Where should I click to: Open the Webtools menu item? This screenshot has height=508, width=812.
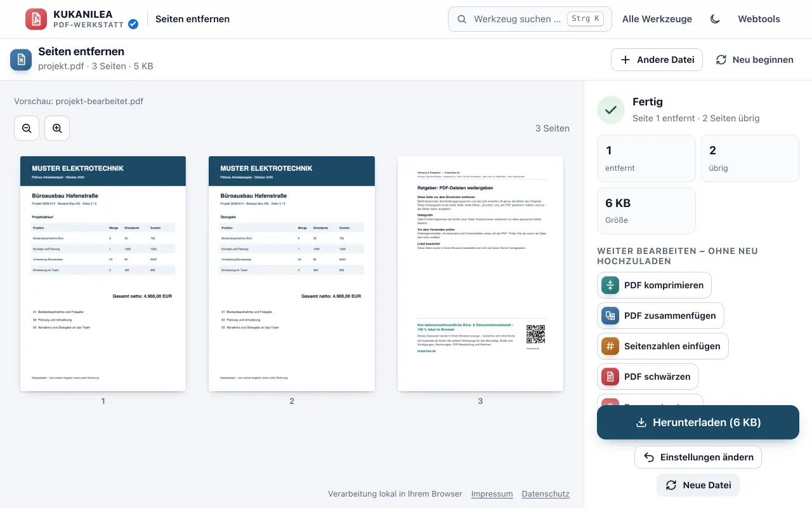coord(759,19)
